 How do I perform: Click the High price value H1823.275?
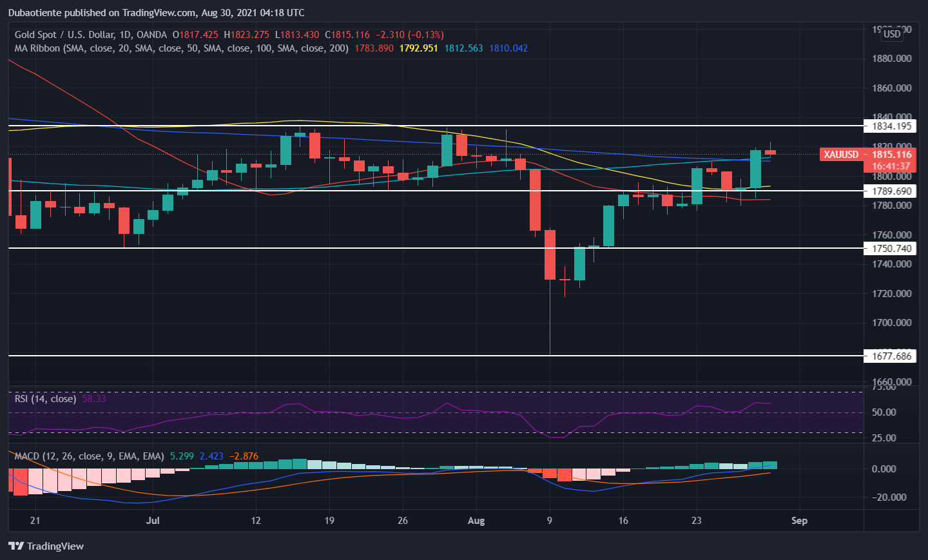pos(247,35)
